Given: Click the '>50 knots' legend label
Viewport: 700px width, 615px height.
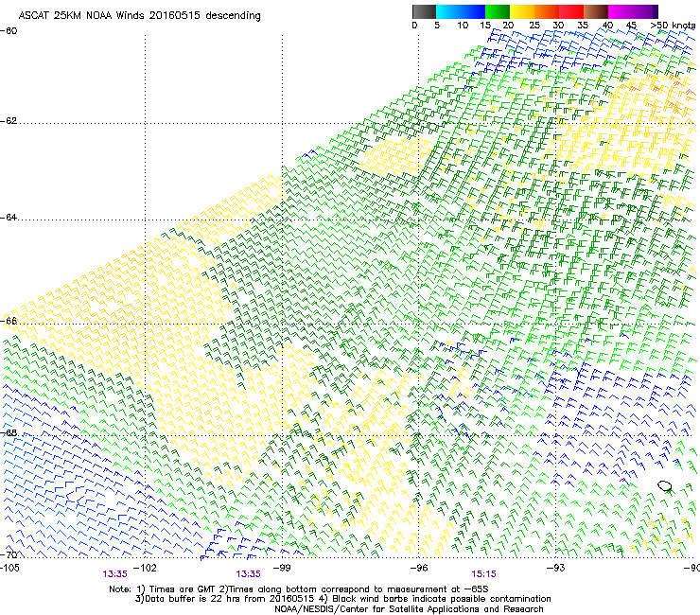Looking at the screenshot, I should coord(673,26).
